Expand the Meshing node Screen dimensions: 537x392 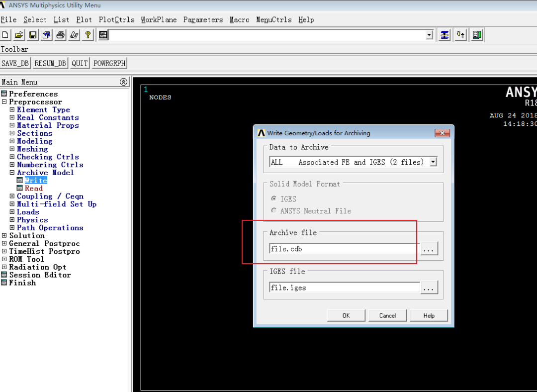click(12, 149)
